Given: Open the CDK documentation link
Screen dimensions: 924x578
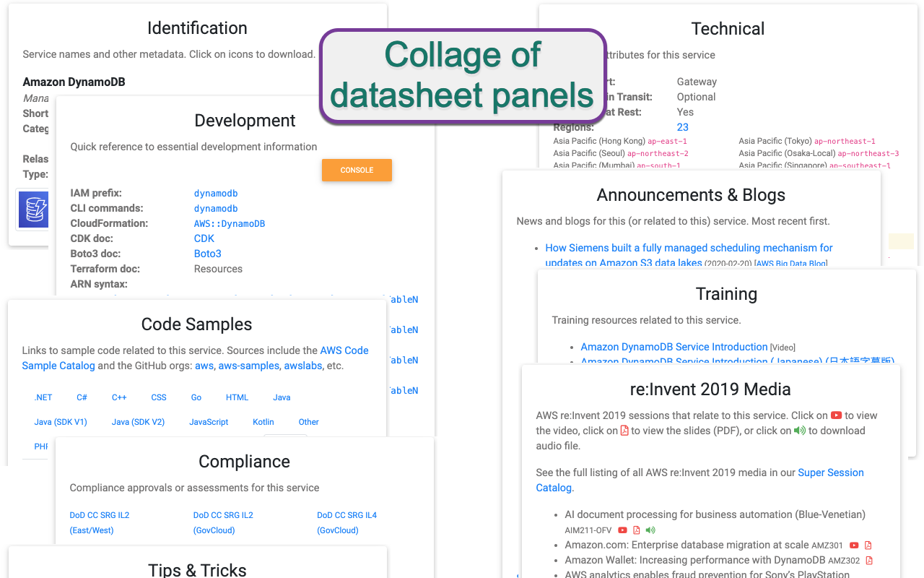Looking at the screenshot, I should coord(204,238).
